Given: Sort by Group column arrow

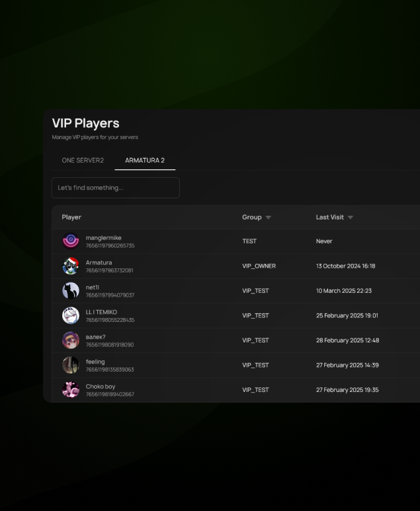Looking at the screenshot, I should coord(269,217).
